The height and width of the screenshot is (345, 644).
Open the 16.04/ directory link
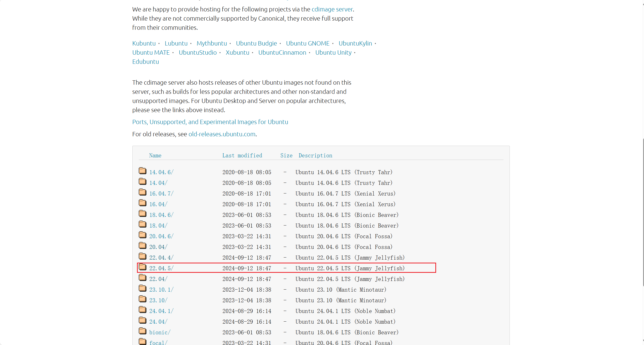[158, 204]
